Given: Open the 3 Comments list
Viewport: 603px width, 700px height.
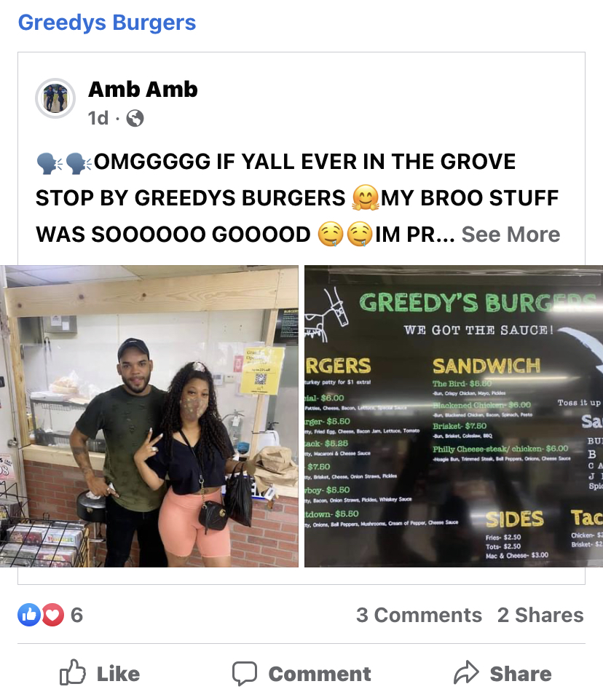Looking at the screenshot, I should tap(419, 616).
